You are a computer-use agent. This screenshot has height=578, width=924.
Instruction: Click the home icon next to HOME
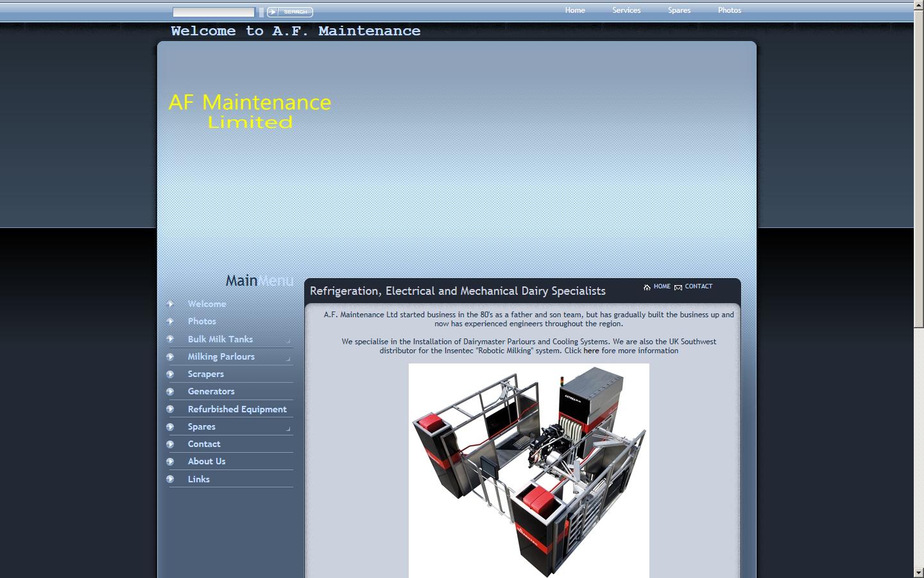(647, 287)
